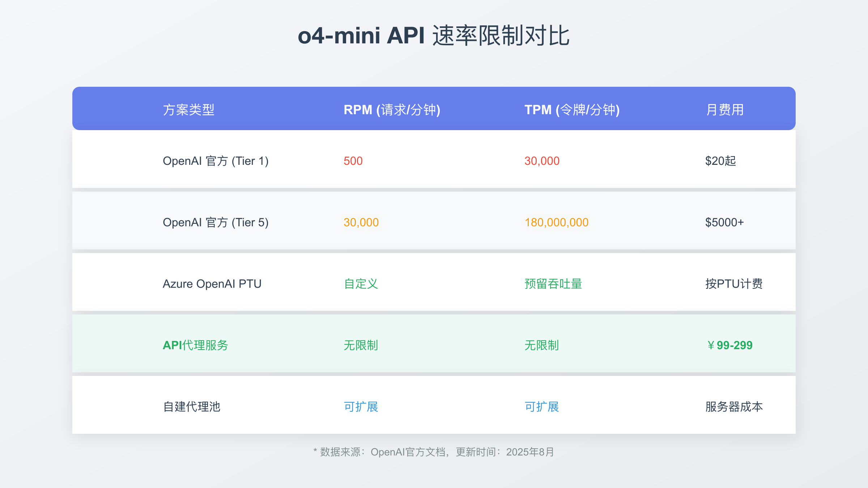Screen dimensions: 868x488
Task: Click the '180,000,000' TPM value
Action: (556, 222)
